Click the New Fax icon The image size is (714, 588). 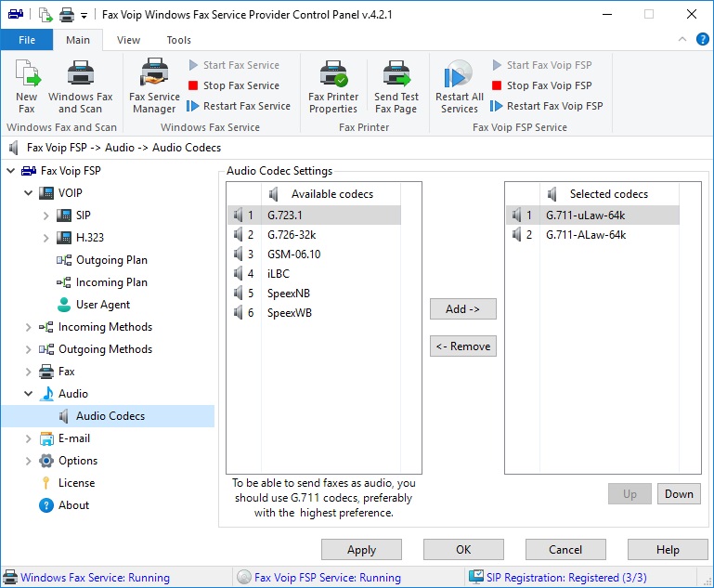pos(27,86)
